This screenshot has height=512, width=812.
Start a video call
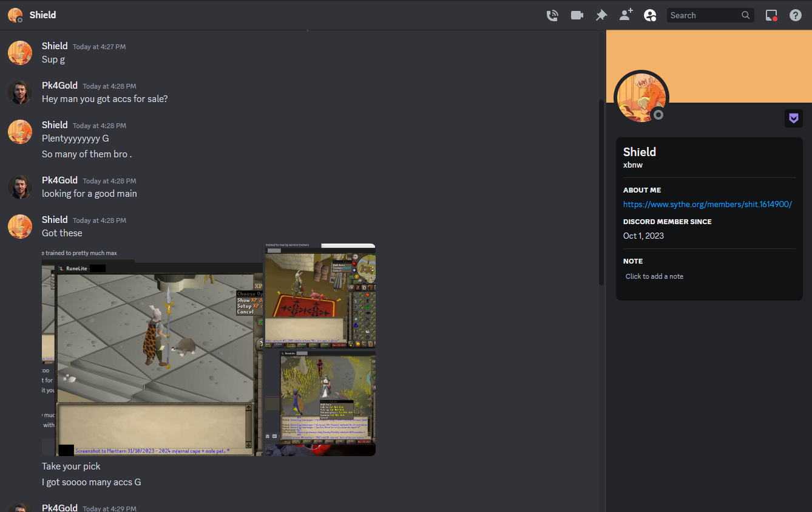pyautogui.click(x=577, y=15)
